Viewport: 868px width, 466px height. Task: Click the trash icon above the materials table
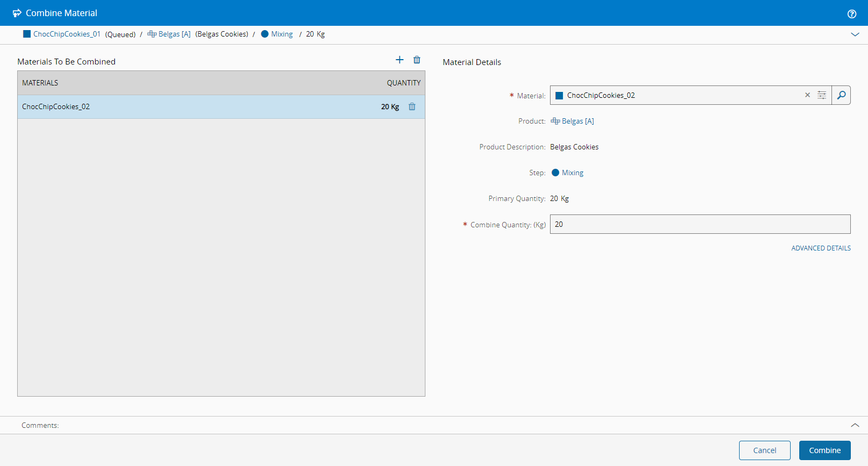pos(417,60)
